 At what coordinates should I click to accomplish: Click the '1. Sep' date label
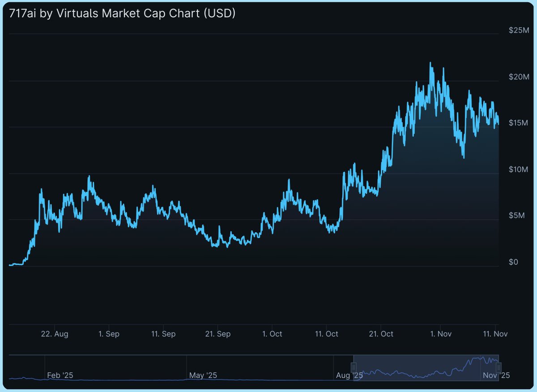point(108,334)
